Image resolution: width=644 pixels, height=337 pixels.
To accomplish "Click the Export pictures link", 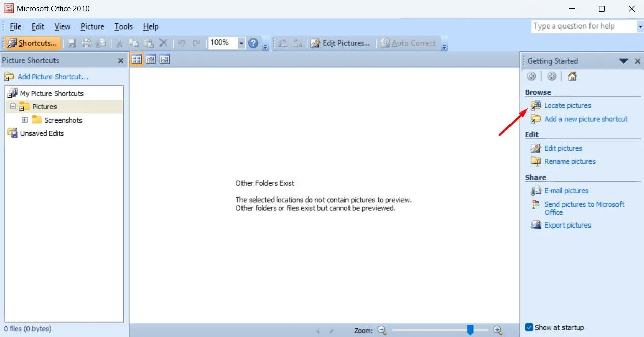I will point(568,224).
